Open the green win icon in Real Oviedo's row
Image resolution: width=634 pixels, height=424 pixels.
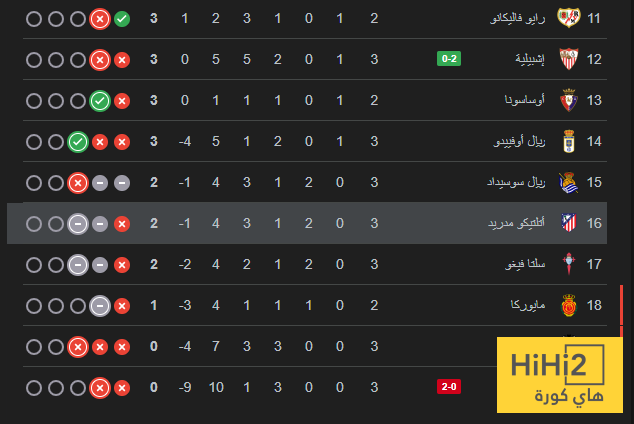77,141
